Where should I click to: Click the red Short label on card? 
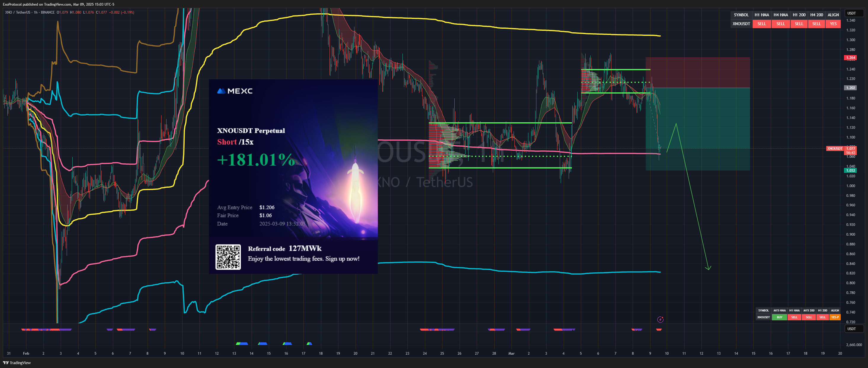(227, 142)
